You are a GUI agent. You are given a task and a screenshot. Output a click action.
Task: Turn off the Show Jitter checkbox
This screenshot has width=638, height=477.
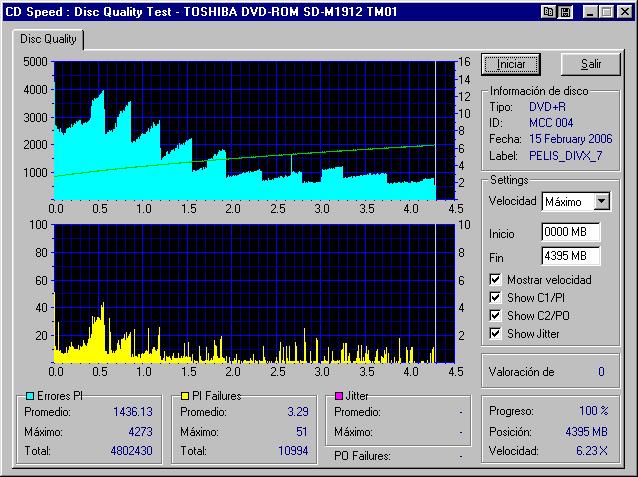tap(497, 333)
